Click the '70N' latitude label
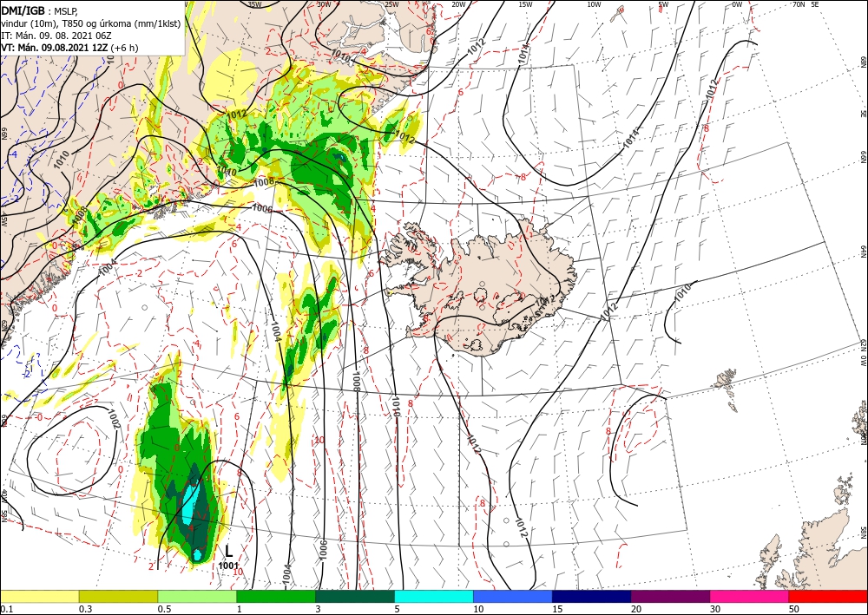 pyautogui.click(x=799, y=4)
